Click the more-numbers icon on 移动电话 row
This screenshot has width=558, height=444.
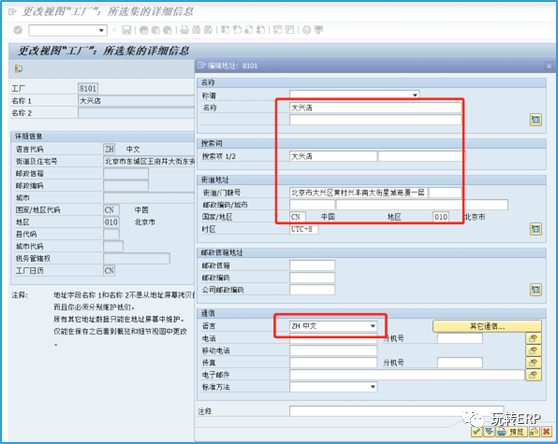click(x=533, y=350)
